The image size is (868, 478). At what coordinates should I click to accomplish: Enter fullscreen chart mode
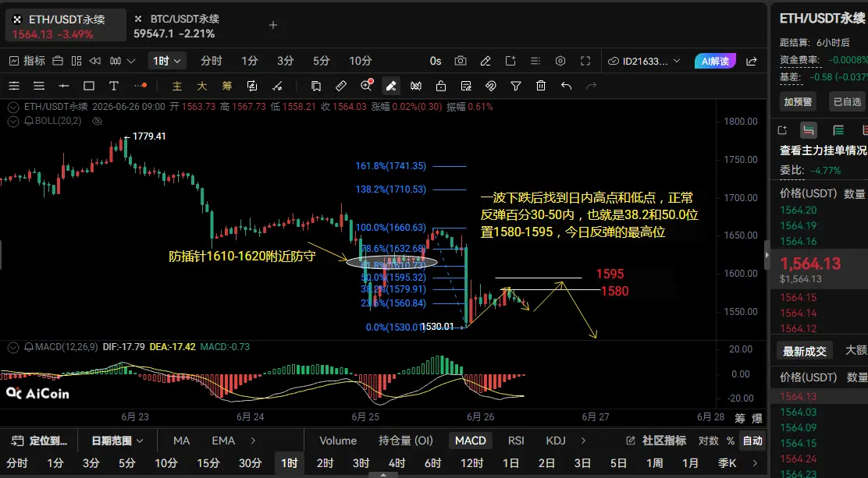(x=585, y=61)
